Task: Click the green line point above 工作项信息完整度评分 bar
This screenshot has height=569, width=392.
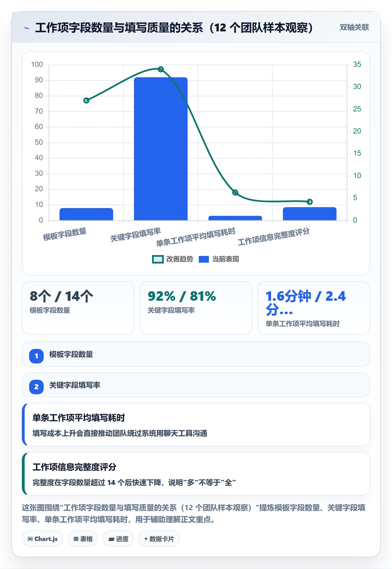Action: coord(310,202)
